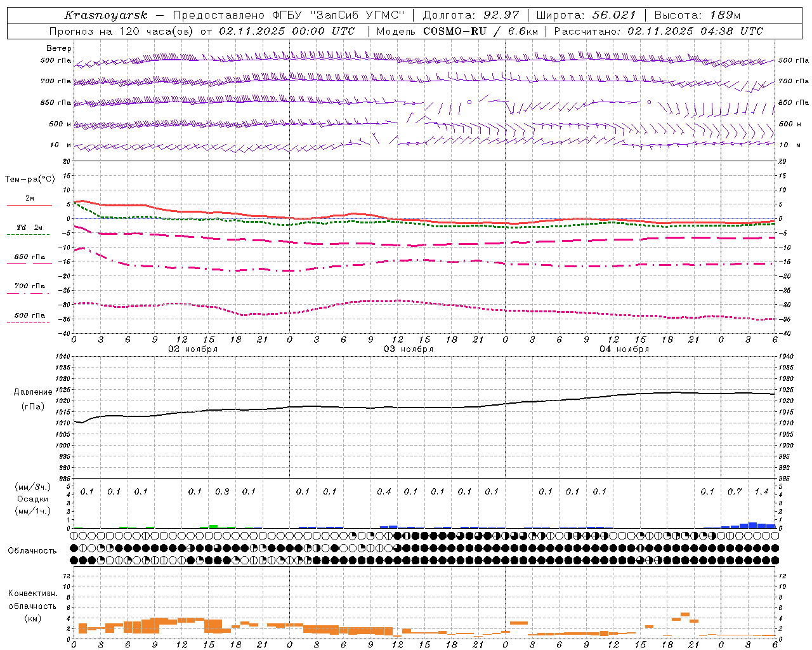This screenshot has height=650, width=812.
Task: Click the (мм/3ч.) precipitation unit label
Action: coord(33,487)
